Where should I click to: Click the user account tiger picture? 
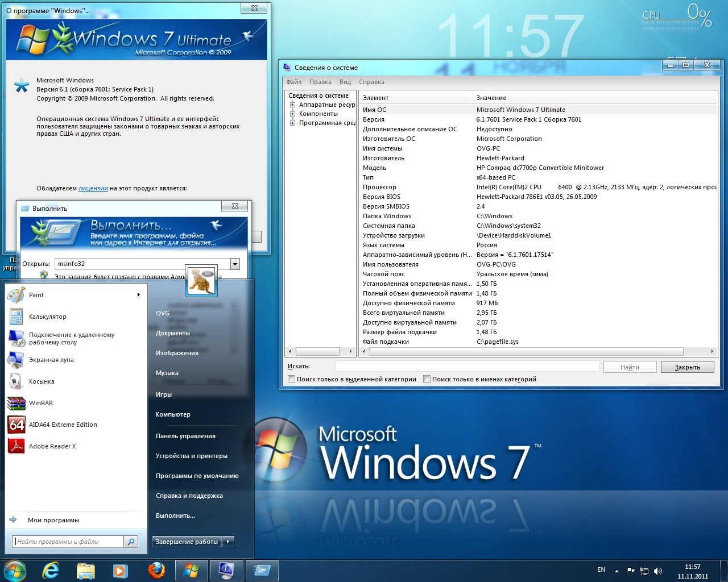[x=201, y=281]
